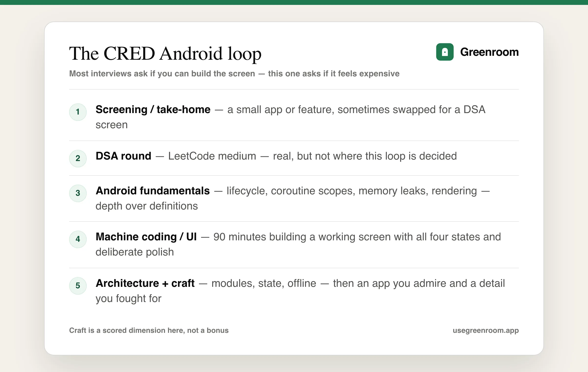This screenshot has height=372, width=588.
Task: Click the "lifecycle, coroutine scopes, memory leaks" text
Action: tap(327, 191)
